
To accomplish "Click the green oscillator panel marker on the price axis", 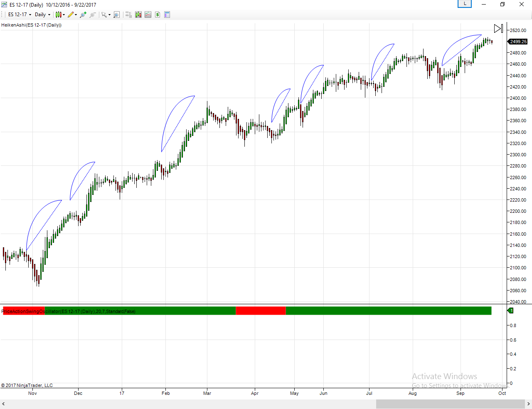I will (x=510, y=310).
